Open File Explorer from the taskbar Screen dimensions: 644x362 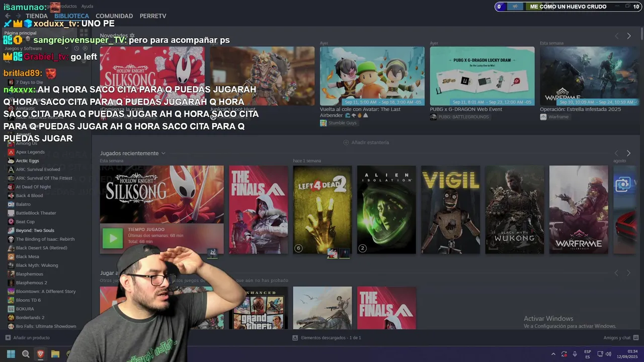pyautogui.click(x=55, y=354)
